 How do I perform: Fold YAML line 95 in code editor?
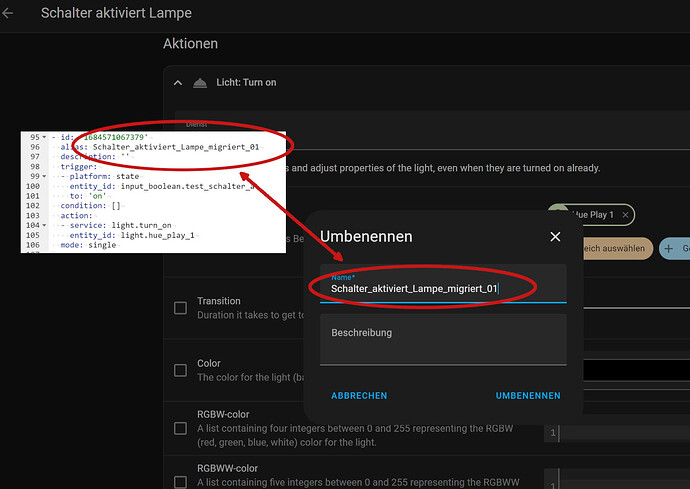(x=44, y=137)
